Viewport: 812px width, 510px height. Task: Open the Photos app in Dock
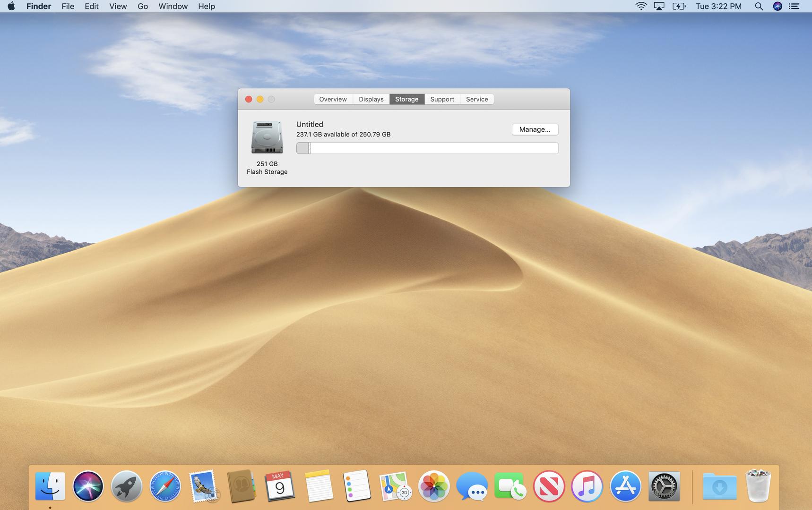tap(433, 486)
